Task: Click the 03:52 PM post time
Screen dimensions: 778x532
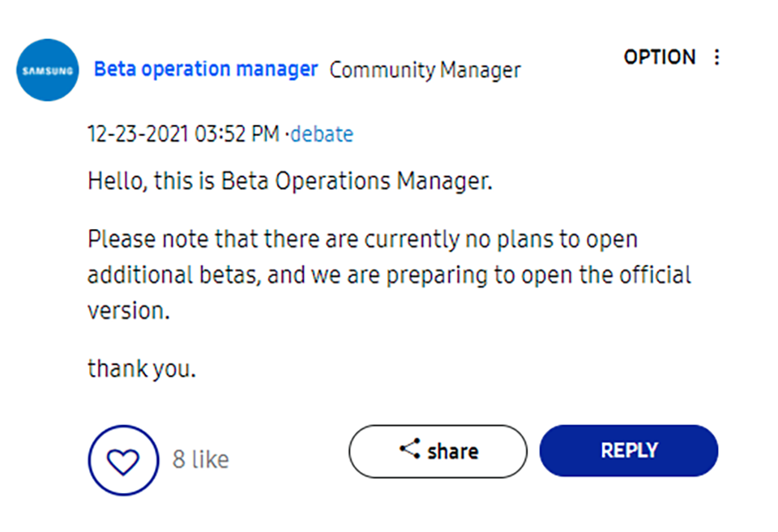Action: pos(237,134)
